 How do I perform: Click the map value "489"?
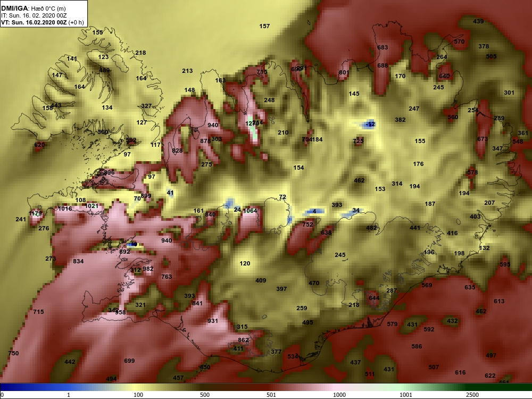tap(104, 70)
